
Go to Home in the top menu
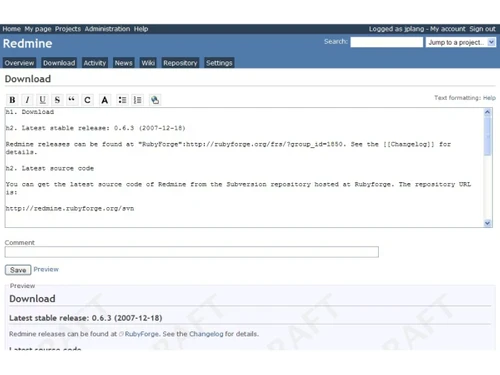12,29
